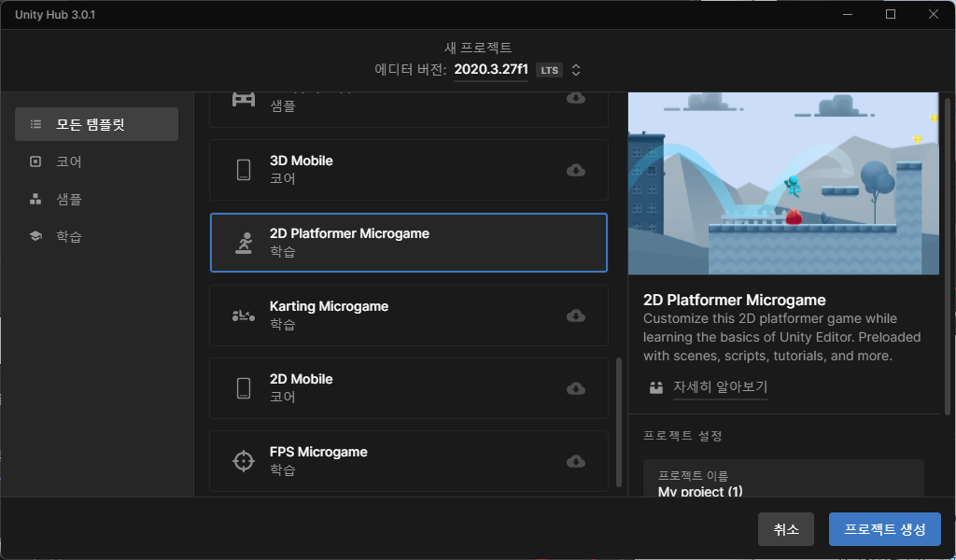Close the Unity Hub window

pos(934,15)
